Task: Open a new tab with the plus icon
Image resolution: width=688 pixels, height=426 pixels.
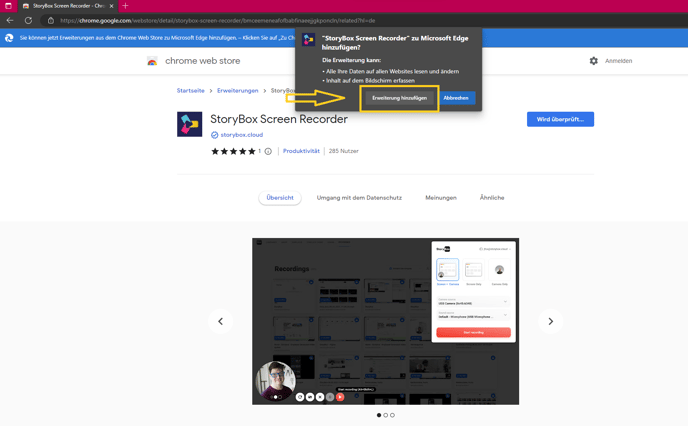Action: click(125, 6)
